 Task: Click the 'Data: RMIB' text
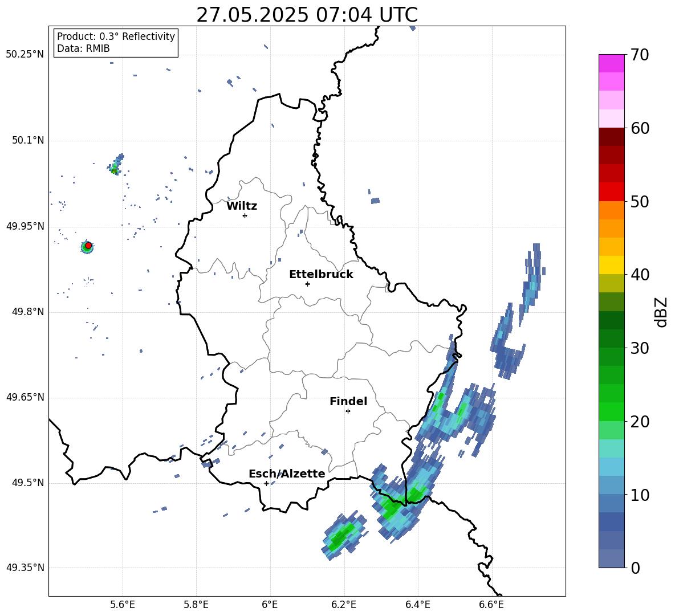[x=83, y=48]
